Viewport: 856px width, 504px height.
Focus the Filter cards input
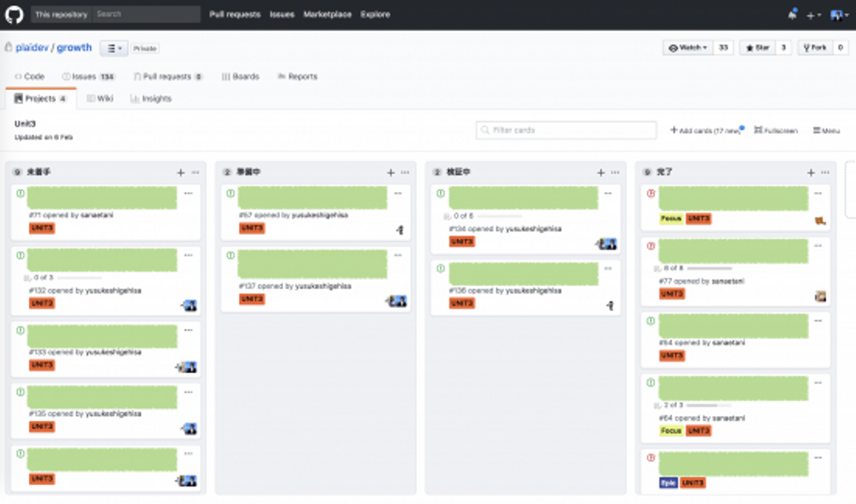point(567,130)
